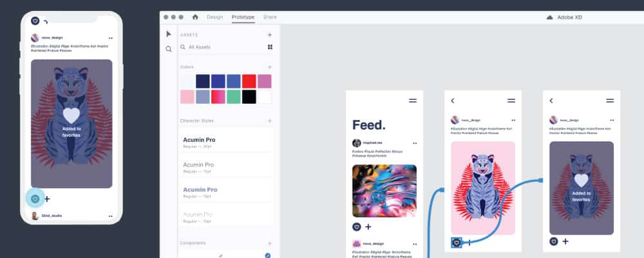This screenshot has width=644, height=258.
Task: Select the blue bold Acumin Pro style
Action: tap(226, 190)
